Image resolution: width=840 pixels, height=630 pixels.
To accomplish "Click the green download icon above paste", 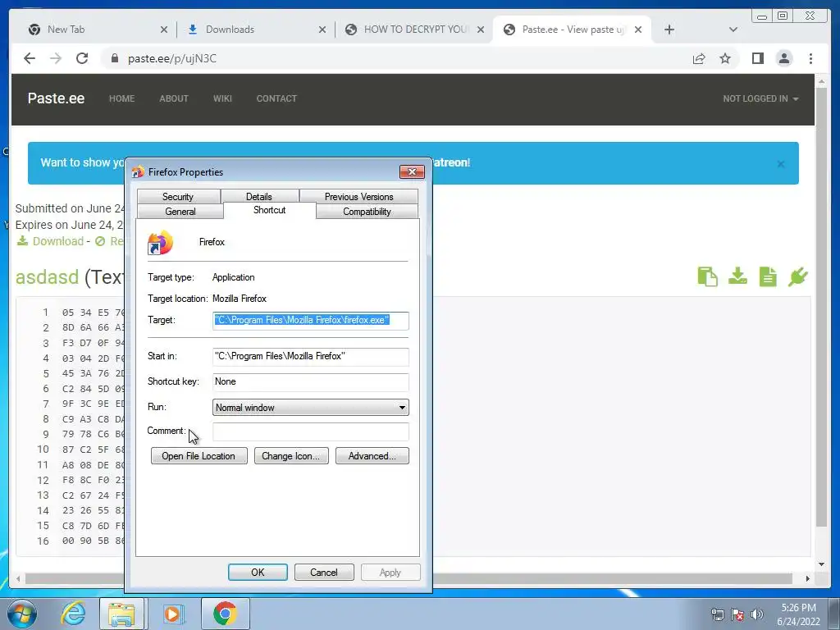I will [x=737, y=276].
